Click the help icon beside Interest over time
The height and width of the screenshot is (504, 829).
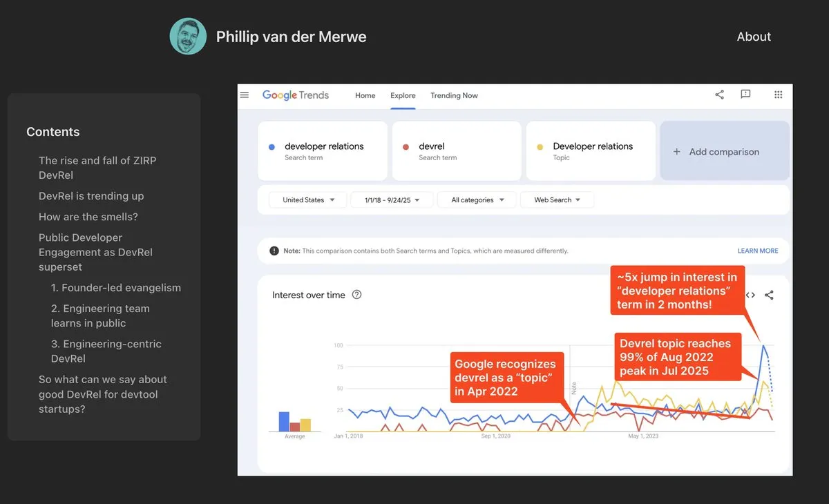pyautogui.click(x=356, y=295)
